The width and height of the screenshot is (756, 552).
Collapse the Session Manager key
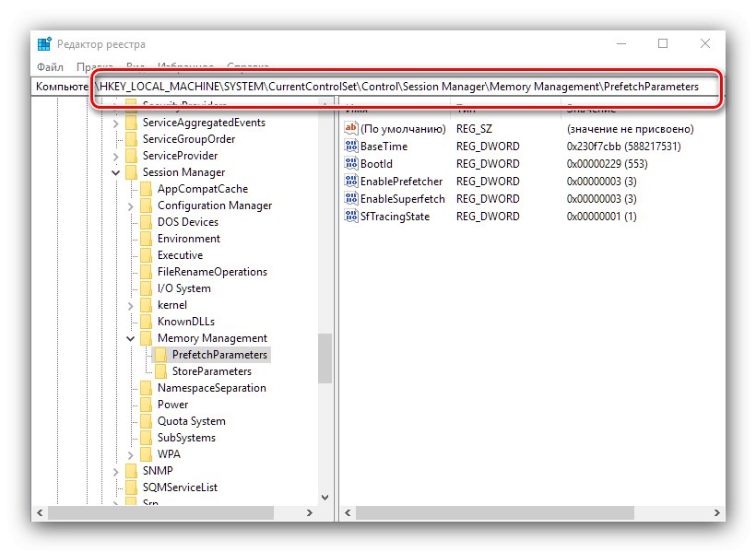click(x=116, y=172)
